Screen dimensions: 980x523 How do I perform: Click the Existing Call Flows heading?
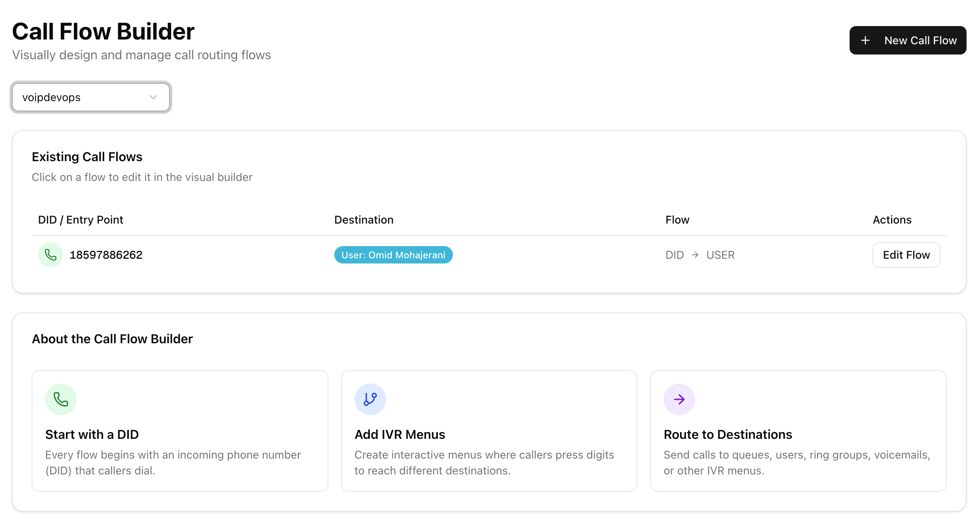(x=87, y=156)
